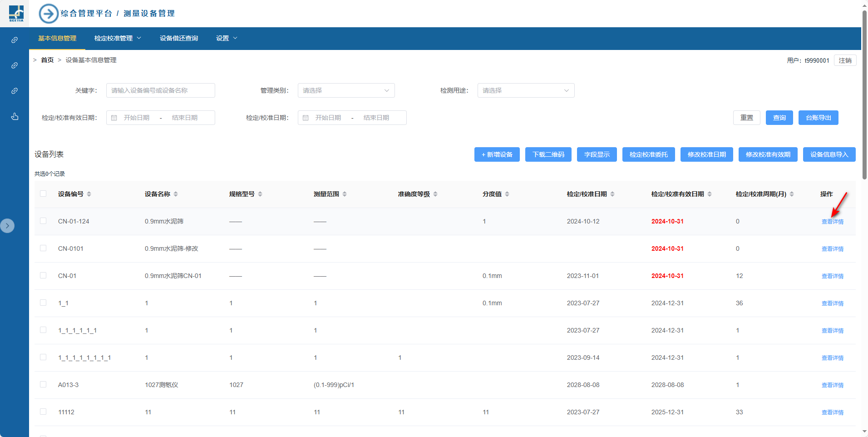View details for device CN-0101
The width and height of the screenshot is (868, 437).
click(832, 249)
